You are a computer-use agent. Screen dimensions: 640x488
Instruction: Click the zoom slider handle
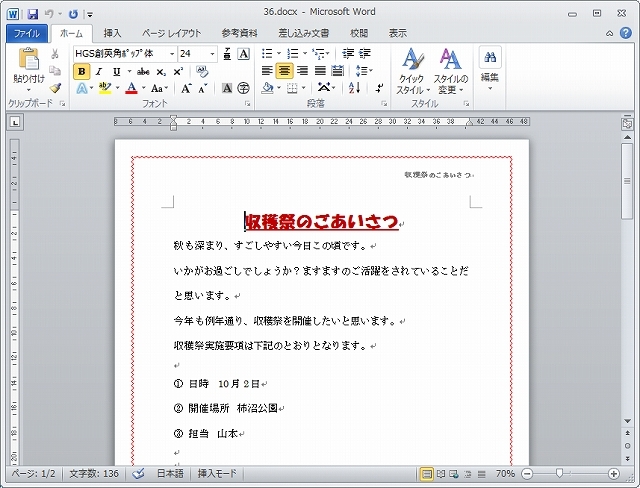pyautogui.click(x=558, y=473)
